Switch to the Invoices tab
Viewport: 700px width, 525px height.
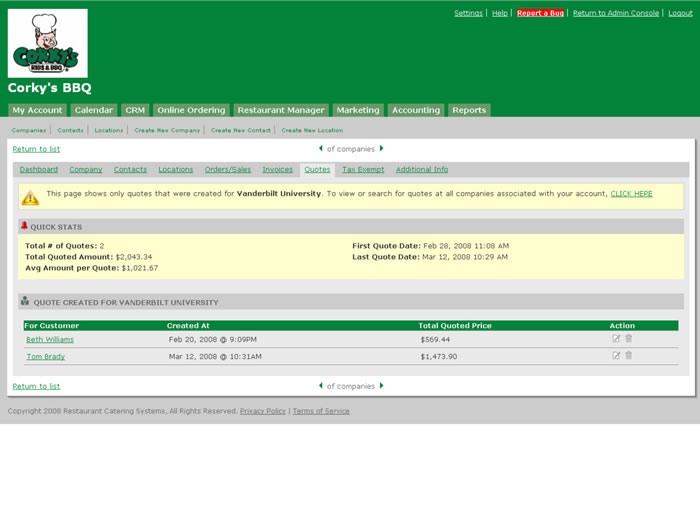278,170
